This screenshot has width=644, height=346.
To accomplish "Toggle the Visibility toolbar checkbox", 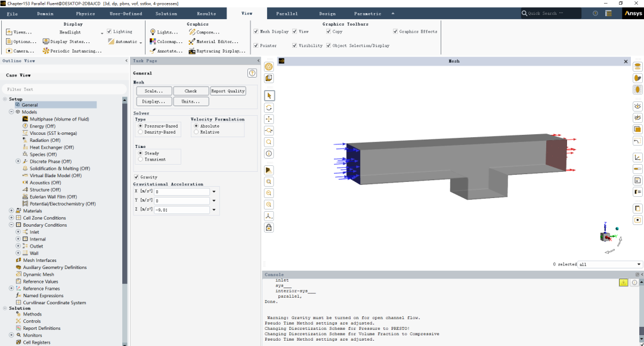I will (295, 45).
